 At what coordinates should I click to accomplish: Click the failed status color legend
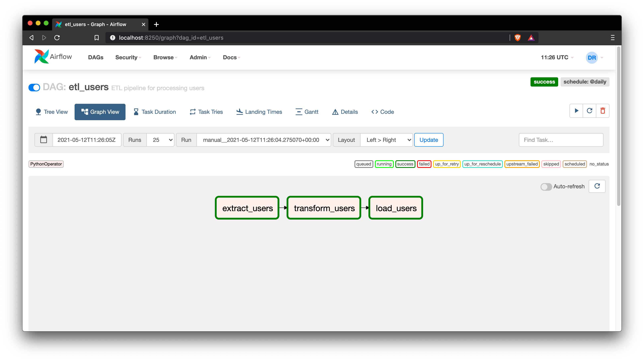pos(424,164)
